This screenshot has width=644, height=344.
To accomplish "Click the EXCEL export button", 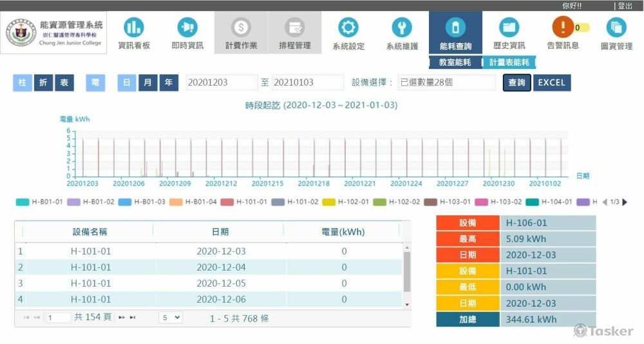I will click(552, 82).
